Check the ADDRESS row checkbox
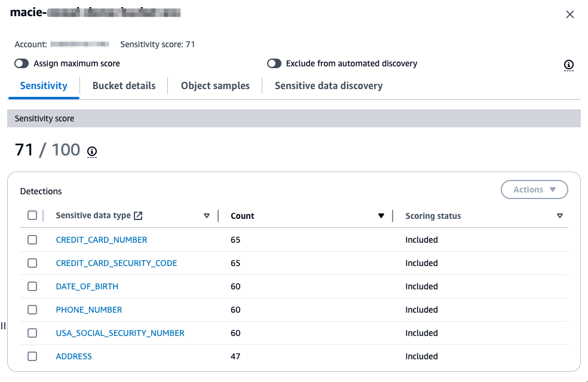The height and width of the screenshot is (382, 588). pos(32,356)
